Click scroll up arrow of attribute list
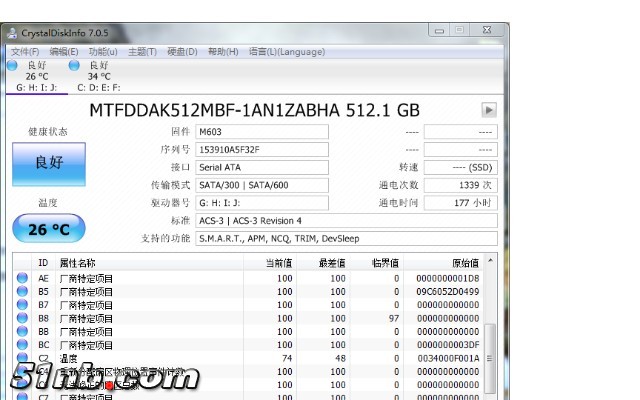The height and width of the screenshot is (400, 640). [490, 260]
